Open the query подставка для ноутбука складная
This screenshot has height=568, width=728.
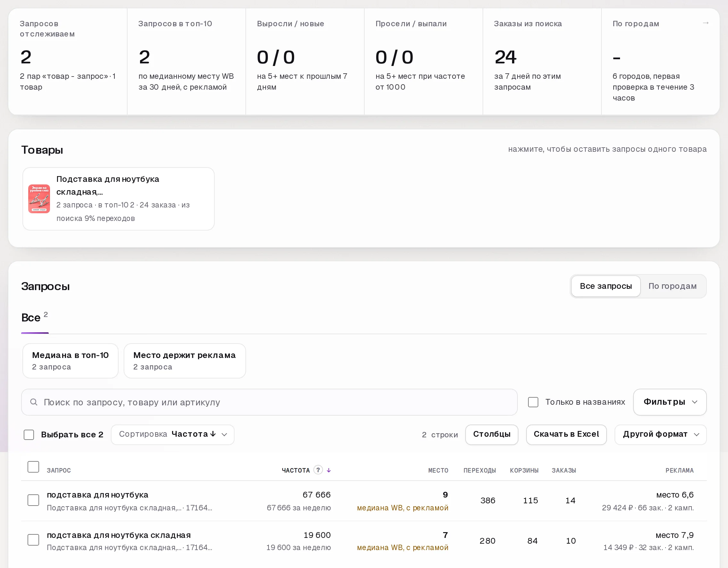tap(119, 535)
